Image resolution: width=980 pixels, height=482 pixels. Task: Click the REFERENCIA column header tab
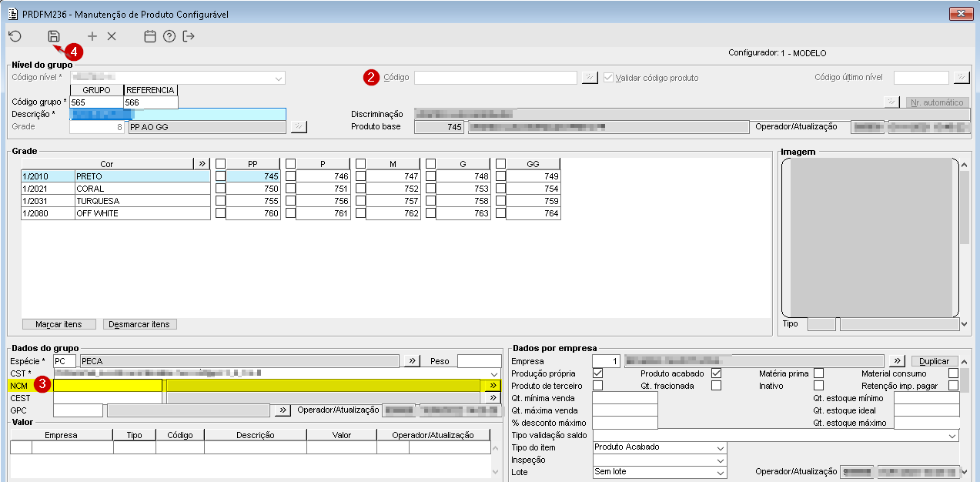point(151,90)
